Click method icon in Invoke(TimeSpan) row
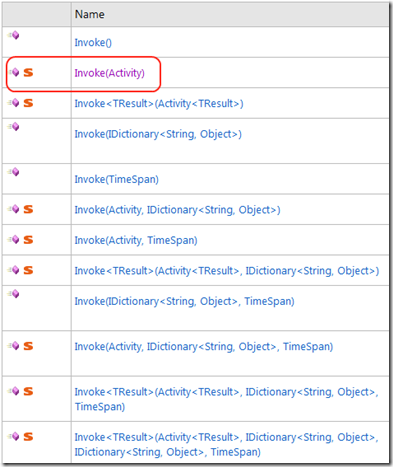 tap(14, 172)
